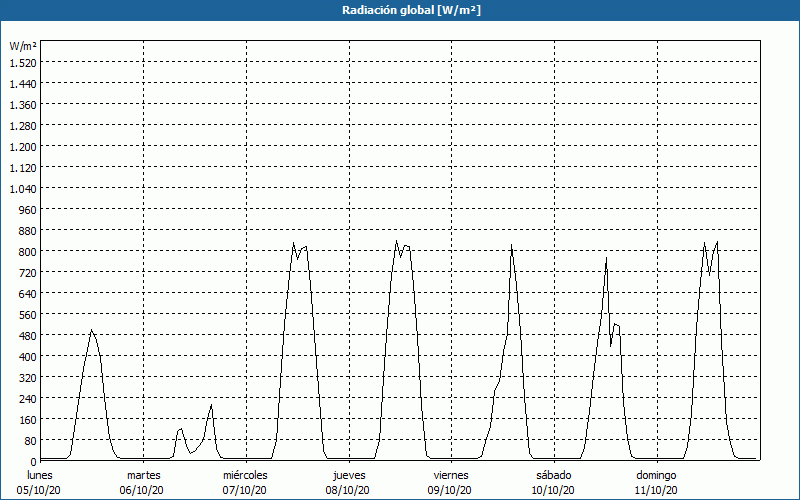The width and height of the screenshot is (800, 500).
Task: Select the 'W/m²' axis unit label
Action: coord(23,46)
